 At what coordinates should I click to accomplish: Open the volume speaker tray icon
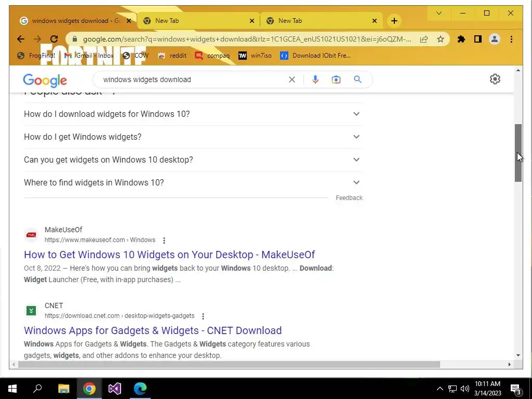[x=465, y=389]
